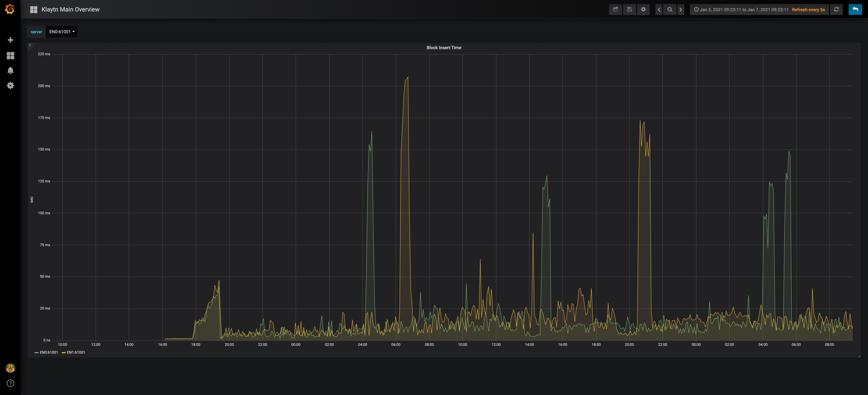
Task: Click the blue back arrow button
Action: [x=855, y=9]
